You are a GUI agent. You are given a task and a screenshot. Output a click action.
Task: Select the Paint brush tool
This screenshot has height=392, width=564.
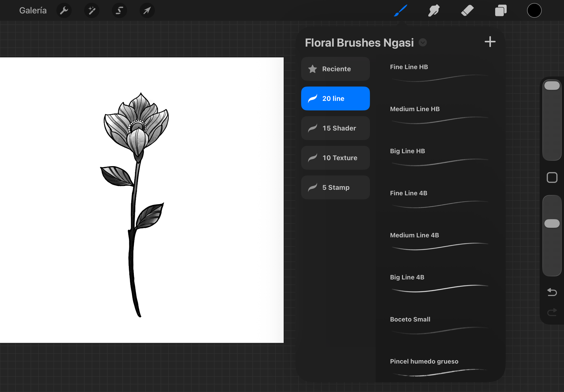(400, 10)
